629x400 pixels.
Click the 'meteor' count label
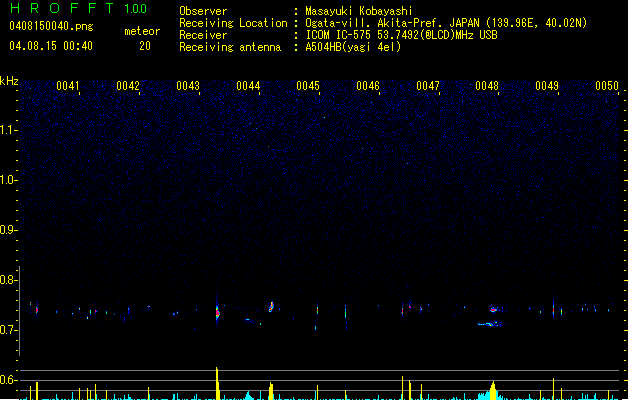[x=142, y=31]
